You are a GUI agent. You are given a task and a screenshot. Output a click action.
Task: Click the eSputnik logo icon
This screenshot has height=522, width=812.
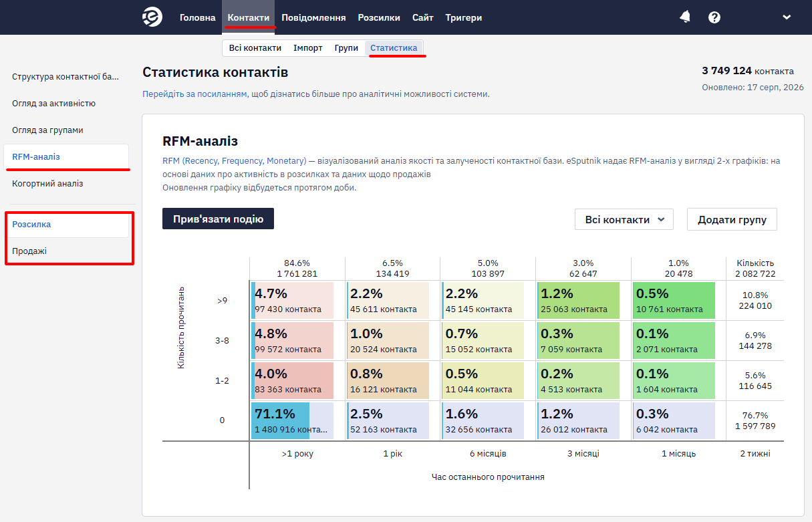tap(152, 17)
